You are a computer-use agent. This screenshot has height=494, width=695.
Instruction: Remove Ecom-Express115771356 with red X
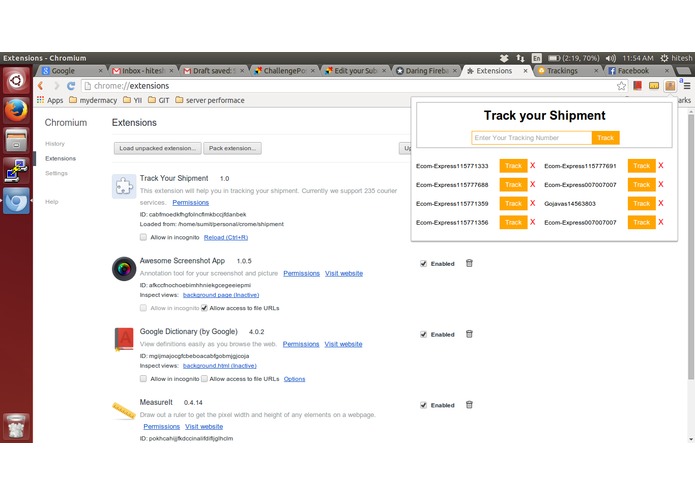(x=533, y=222)
